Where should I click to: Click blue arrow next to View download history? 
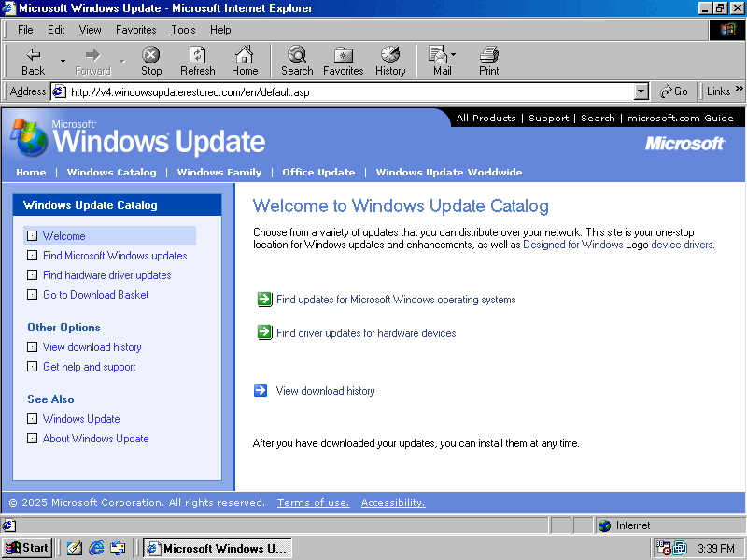(x=261, y=391)
